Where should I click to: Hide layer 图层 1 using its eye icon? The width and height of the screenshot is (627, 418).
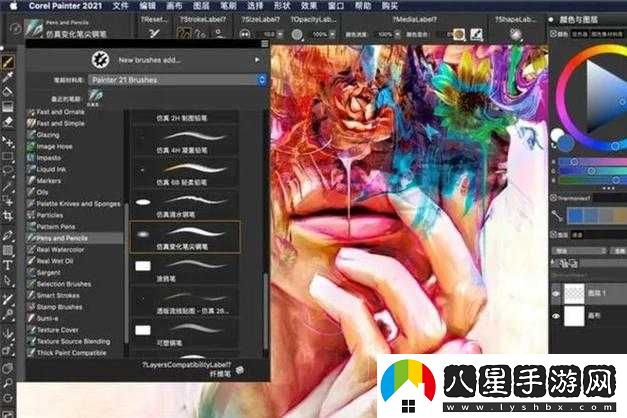tap(555, 294)
